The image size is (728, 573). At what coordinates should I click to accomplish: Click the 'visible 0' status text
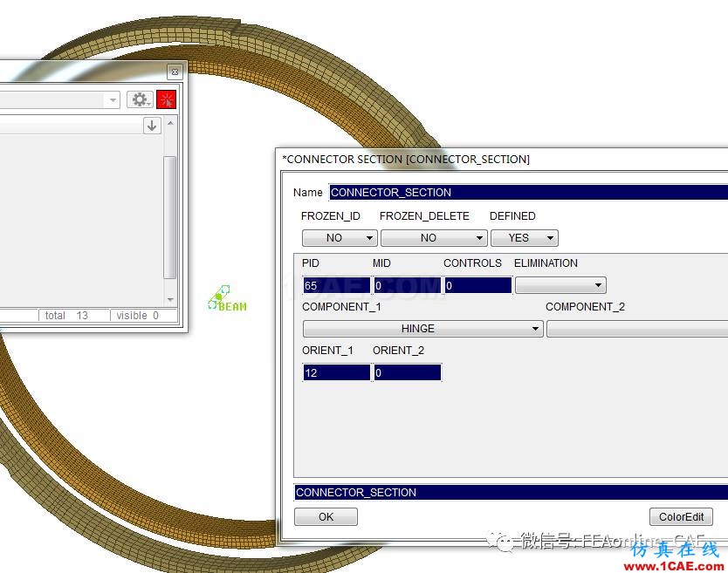coord(137,316)
